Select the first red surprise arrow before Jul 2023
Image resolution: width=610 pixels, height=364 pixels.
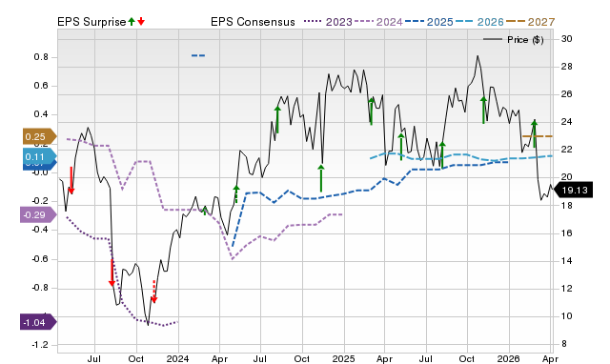(71, 180)
